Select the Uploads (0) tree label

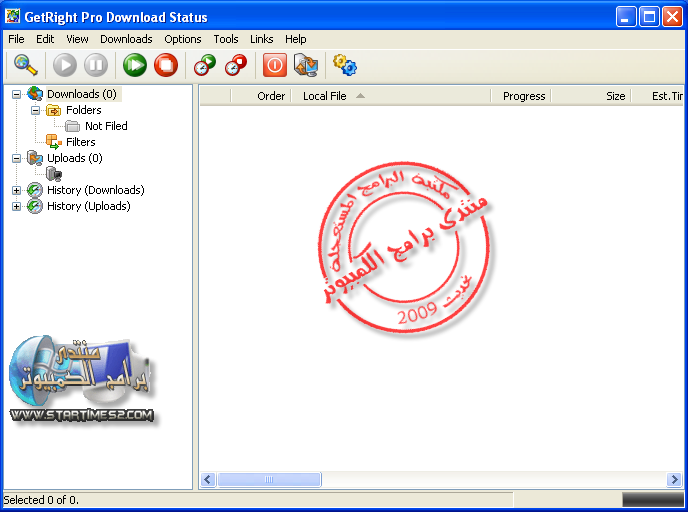point(75,158)
